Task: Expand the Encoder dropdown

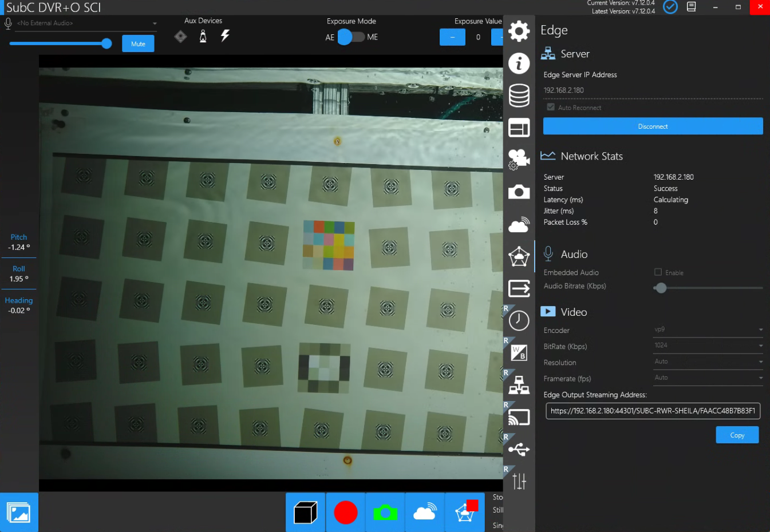Action: tap(708, 329)
